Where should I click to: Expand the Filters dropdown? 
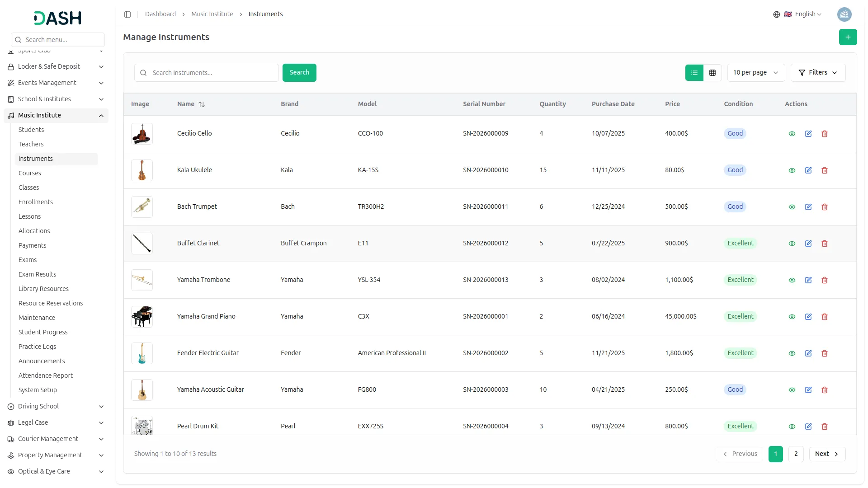818,73
